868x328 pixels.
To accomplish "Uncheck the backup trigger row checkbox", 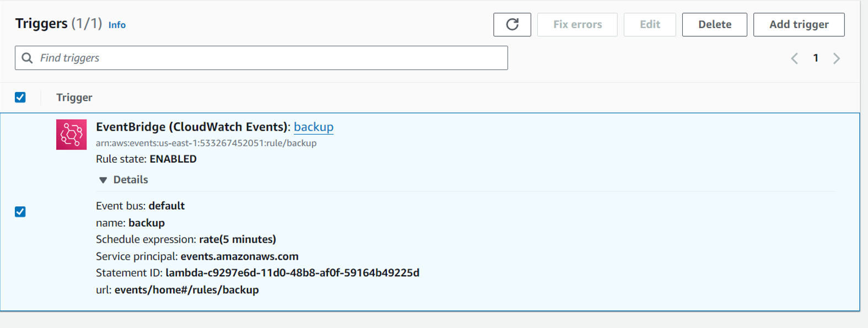I will pyautogui.click(x=20, y=212).
